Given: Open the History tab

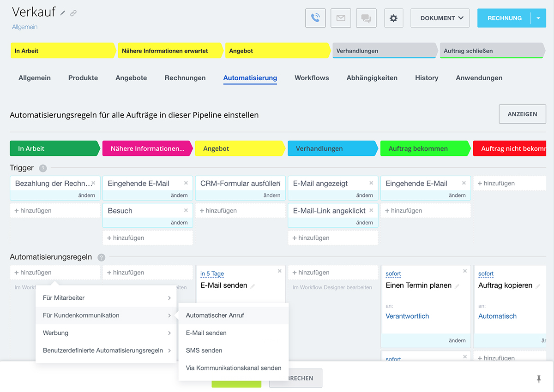Looking at the screenshot, I should click(x=427, y=78).
